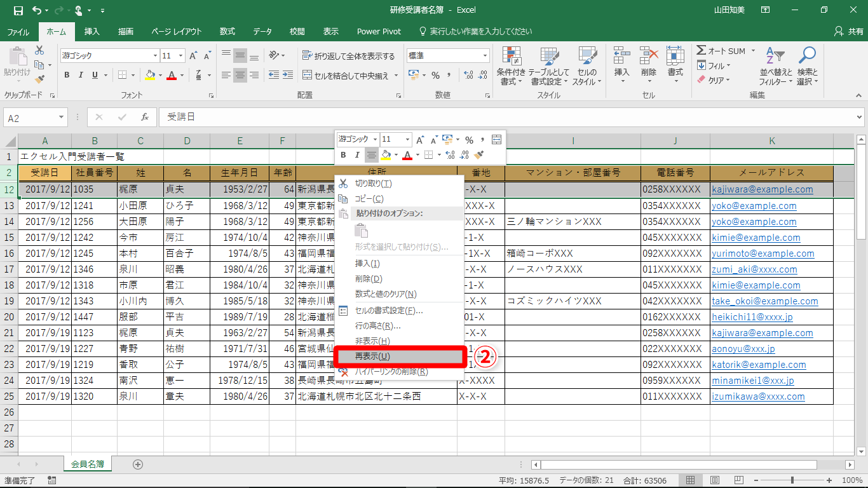The width and height of the screenshot is (868, 488).
Task: Open the number format dropdown showing 標準
Action: tap(485, 56)
